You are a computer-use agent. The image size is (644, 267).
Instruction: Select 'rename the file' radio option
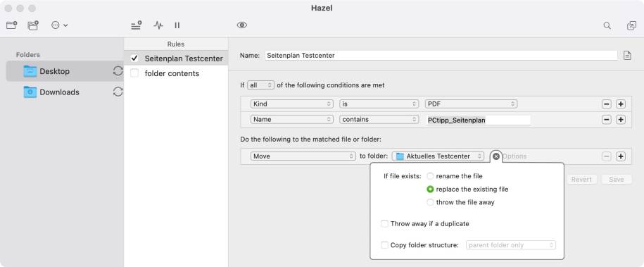[430, 176]
